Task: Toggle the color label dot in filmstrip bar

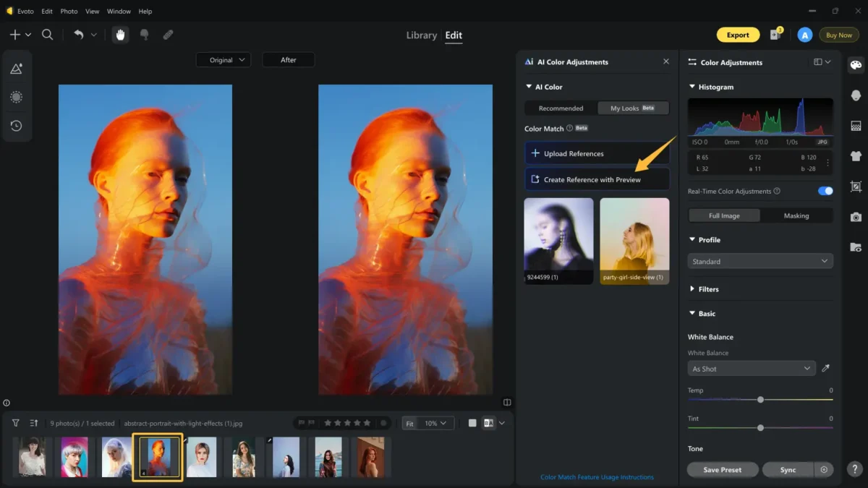Action: 383,423
